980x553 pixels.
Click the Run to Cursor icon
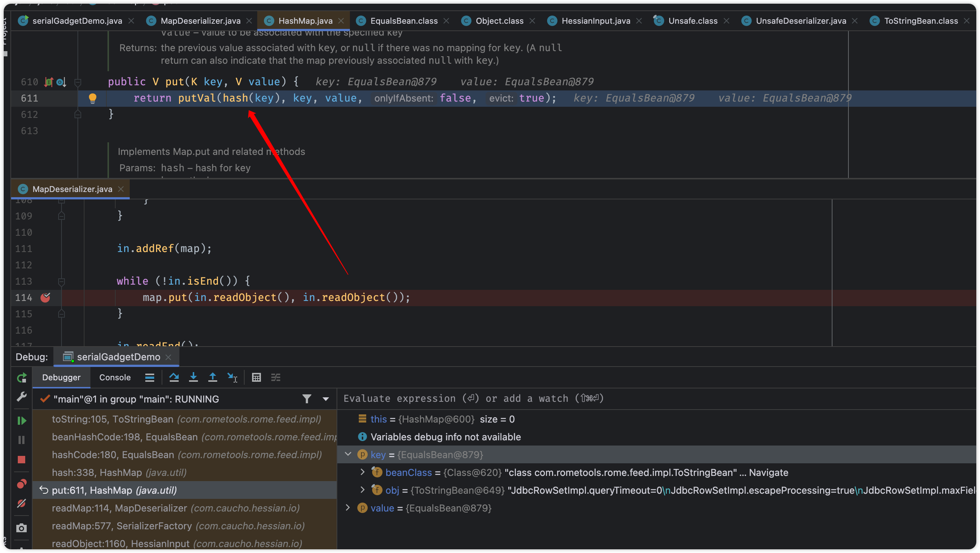coord(232,377)
